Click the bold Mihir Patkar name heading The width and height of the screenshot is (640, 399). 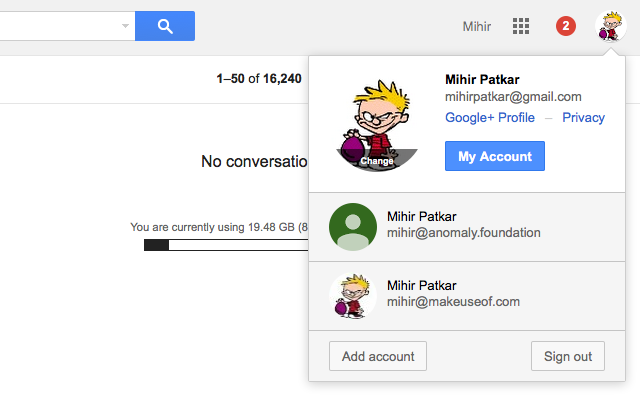click(482, 79)
